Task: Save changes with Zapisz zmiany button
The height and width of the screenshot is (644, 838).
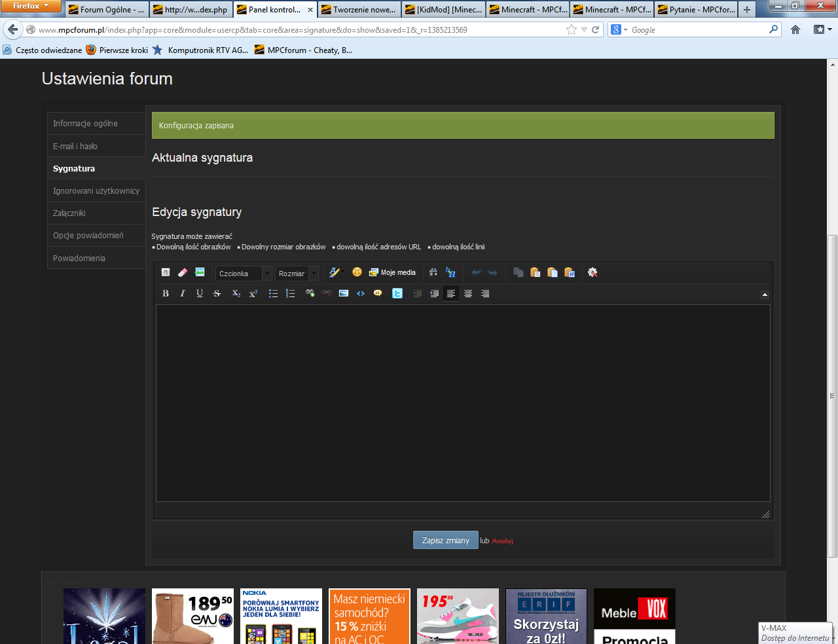Action: 446,540
